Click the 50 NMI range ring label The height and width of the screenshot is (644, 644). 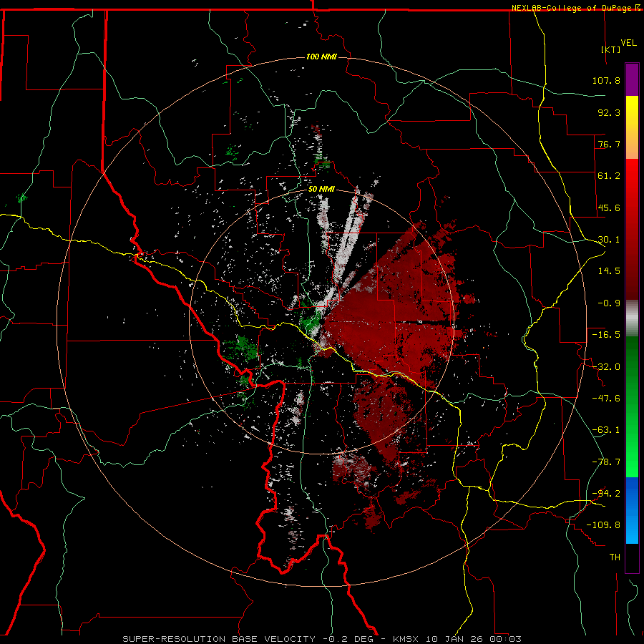point(321,190)
